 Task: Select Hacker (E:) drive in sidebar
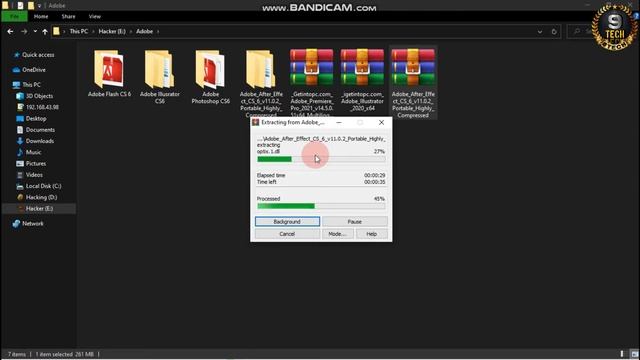tap(39, 209)
